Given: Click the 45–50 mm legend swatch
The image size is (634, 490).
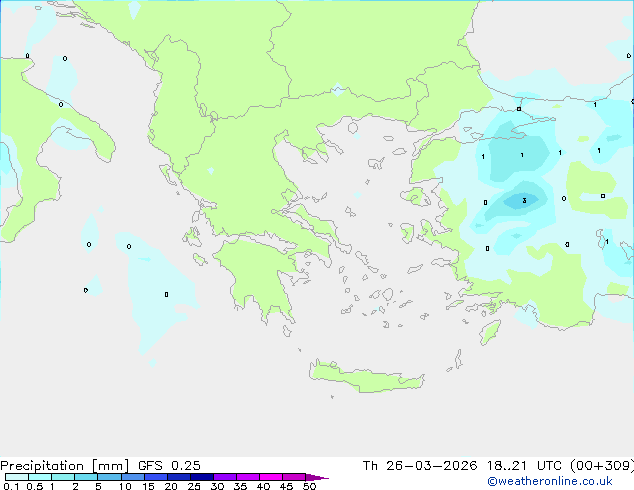Looking at the screenshot, I should [x=294, y=477].
